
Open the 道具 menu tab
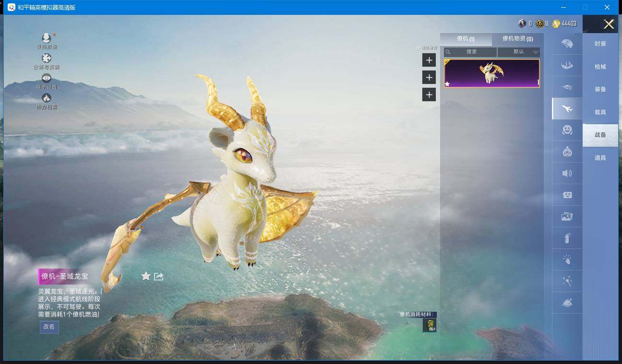(x=600, y=158)
